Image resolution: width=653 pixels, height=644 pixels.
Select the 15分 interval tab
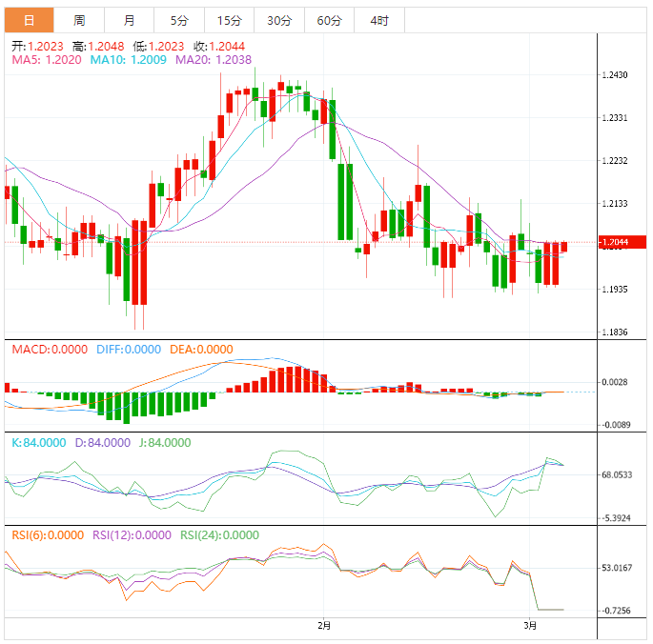229,20
